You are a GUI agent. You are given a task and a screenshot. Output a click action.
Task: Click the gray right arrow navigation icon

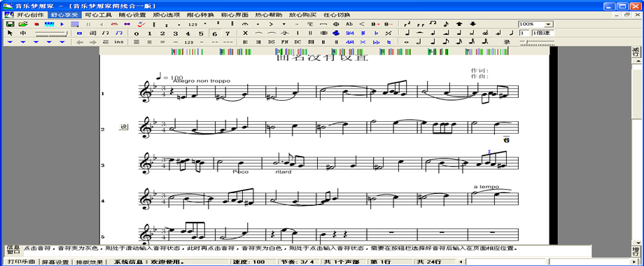(x=93, y=42)
